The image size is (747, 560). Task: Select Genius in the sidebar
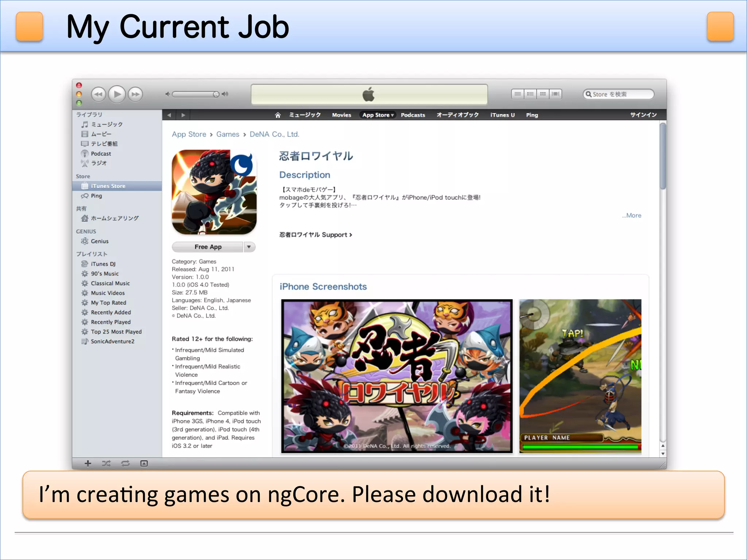[117, 241]
